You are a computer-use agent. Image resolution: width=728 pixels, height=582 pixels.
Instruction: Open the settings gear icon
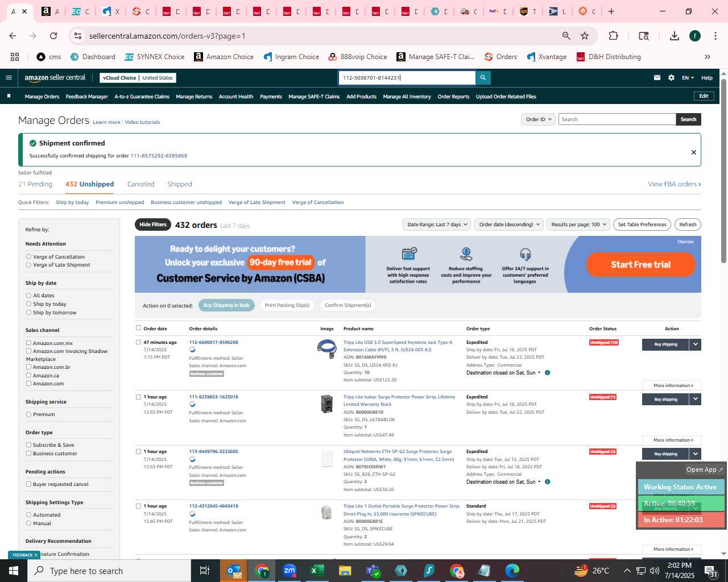671,78
